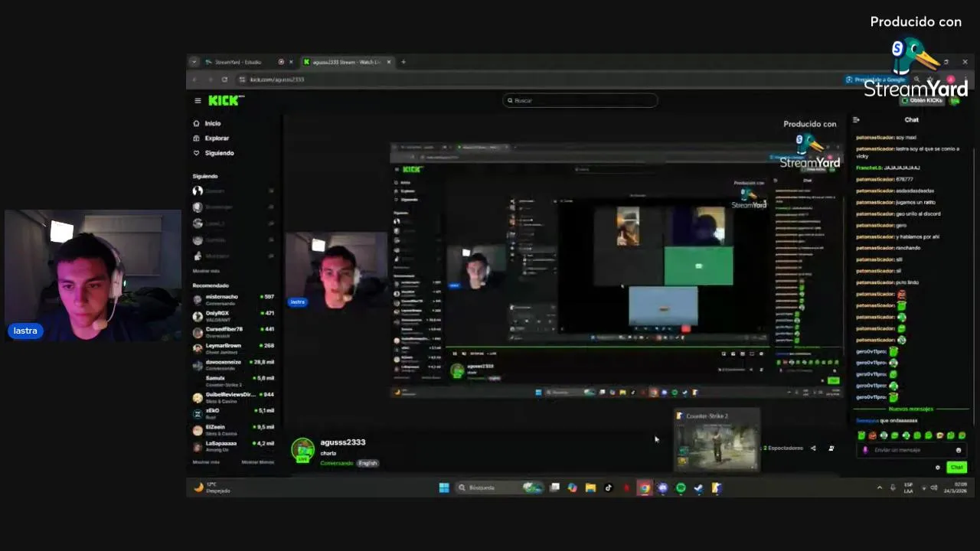Open chat settings gear icon
Image resolution: width=980 pixels, height=551 pixels.
click(938, 468)
